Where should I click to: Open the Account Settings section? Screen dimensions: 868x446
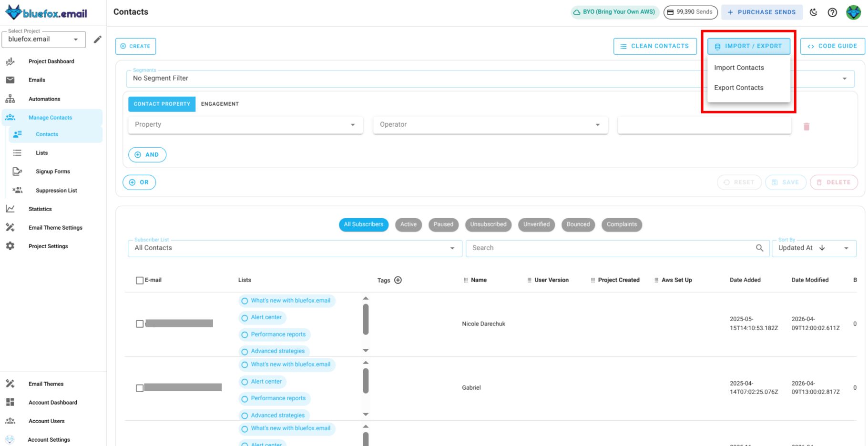(x=49, y=439)
